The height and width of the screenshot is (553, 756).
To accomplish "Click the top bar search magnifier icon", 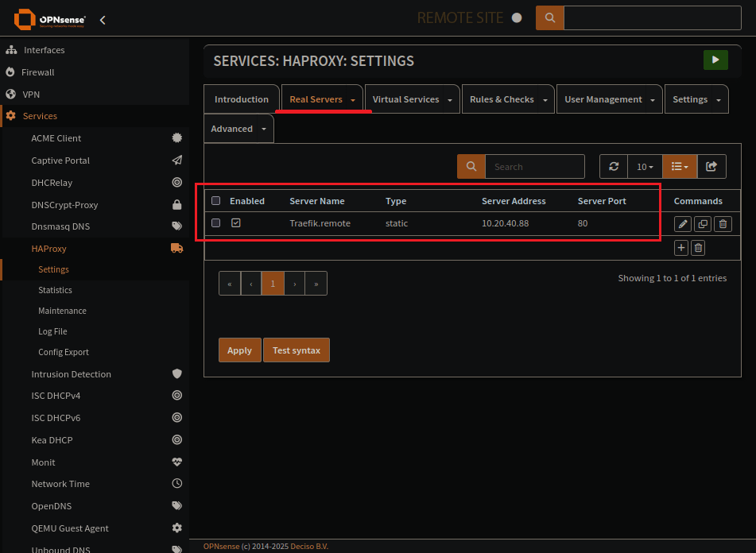I will click(x=549, y=17).
